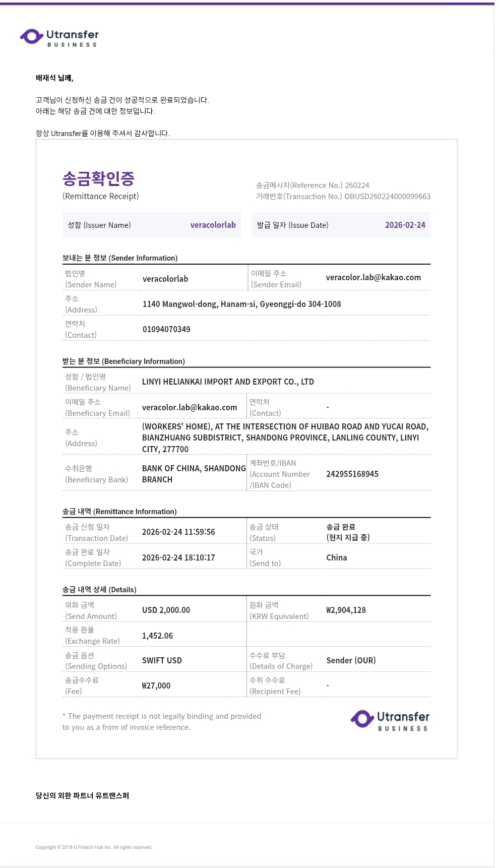Click the transaction date 2026-02-24 11:59:56
Viewport: 499px width, 868px height.
pos(178,532)
